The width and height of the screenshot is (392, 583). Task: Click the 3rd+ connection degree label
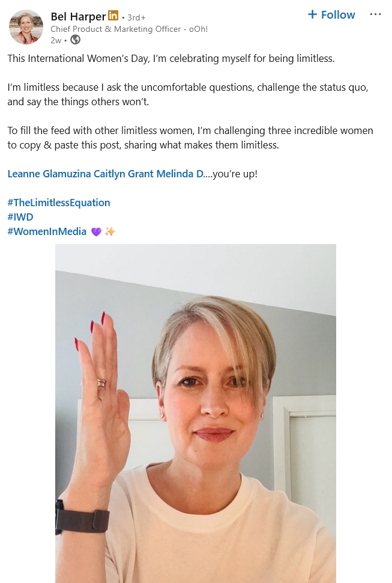coord(136,17)
